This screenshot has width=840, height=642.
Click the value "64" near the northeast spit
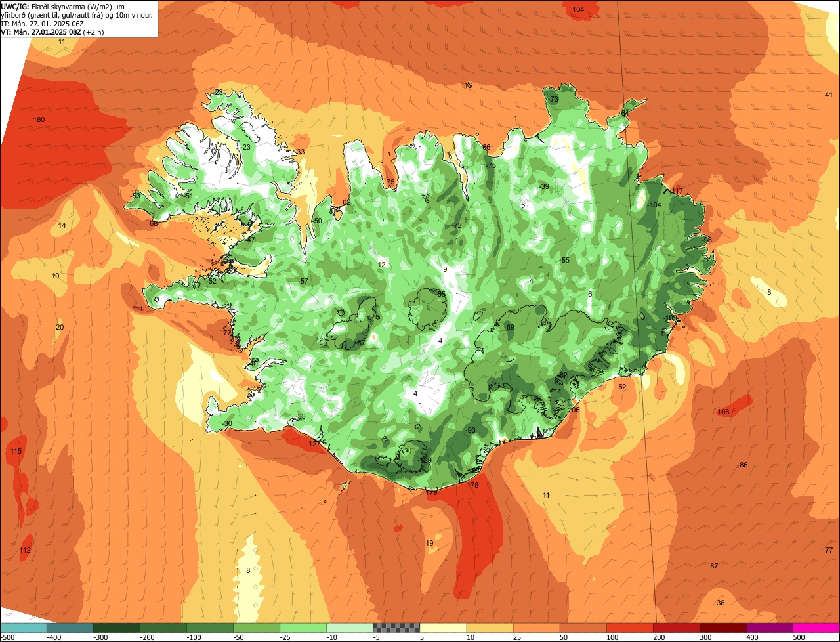[x=625, y=113]
